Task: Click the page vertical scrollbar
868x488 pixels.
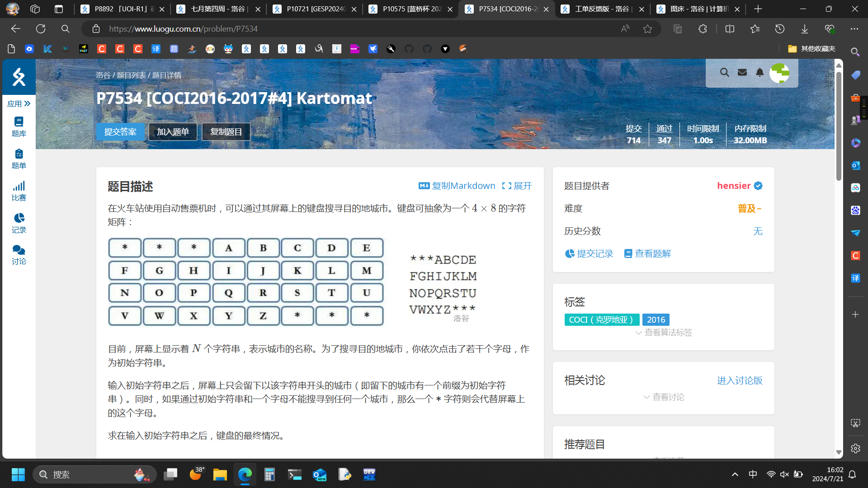Action: click(x=839, y=127)
